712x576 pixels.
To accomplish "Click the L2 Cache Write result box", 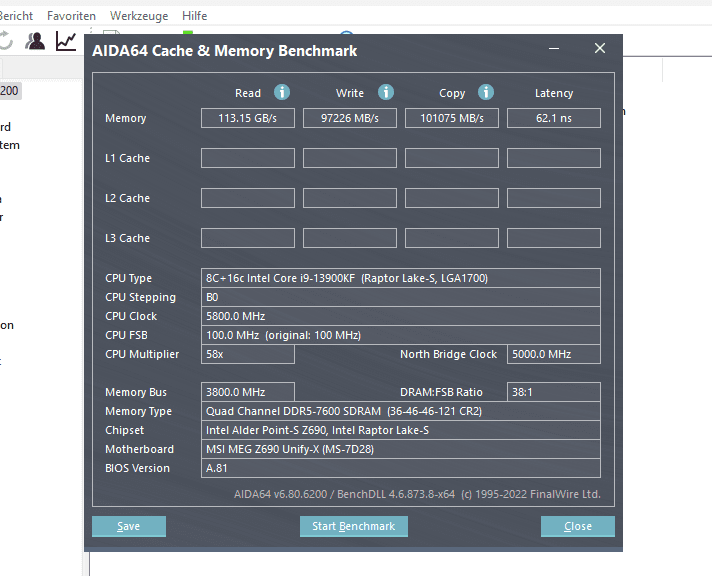I will coord(350,198).
